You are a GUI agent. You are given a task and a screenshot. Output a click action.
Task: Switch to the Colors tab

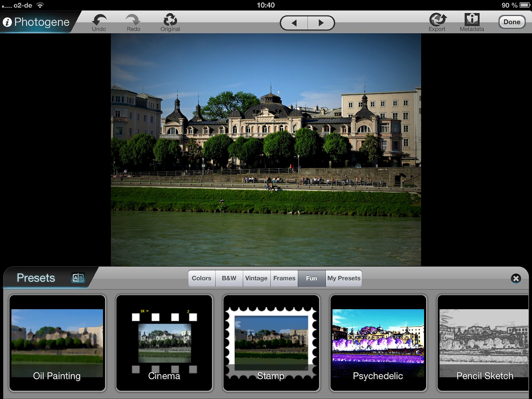202,278
